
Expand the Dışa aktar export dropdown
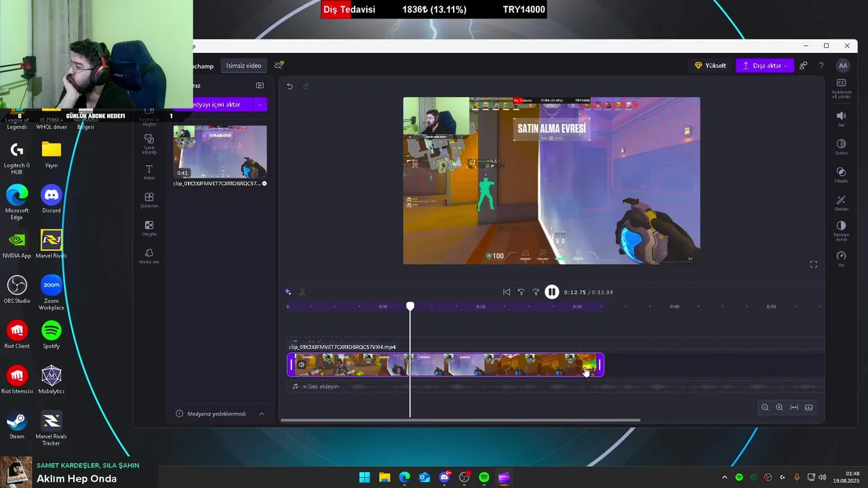(x=786, y=66)
